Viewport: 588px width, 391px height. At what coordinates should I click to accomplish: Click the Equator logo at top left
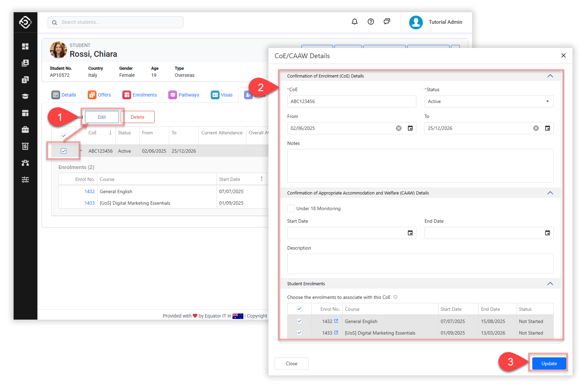pos(25,22)
